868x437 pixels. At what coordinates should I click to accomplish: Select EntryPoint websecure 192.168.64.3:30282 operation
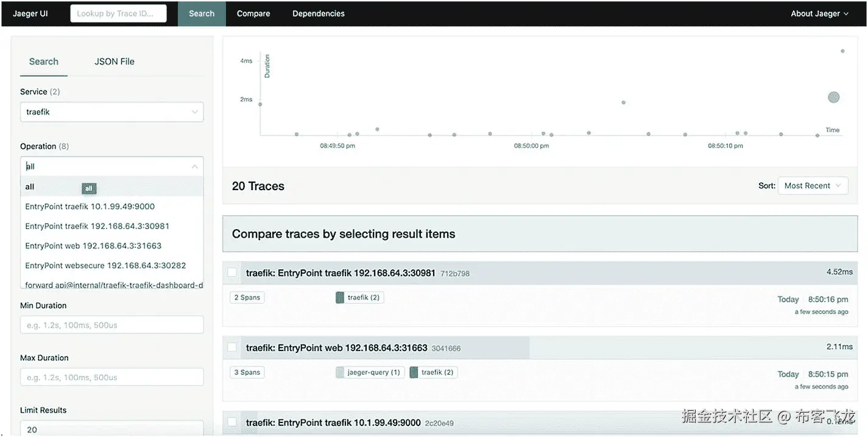[105, 265]
